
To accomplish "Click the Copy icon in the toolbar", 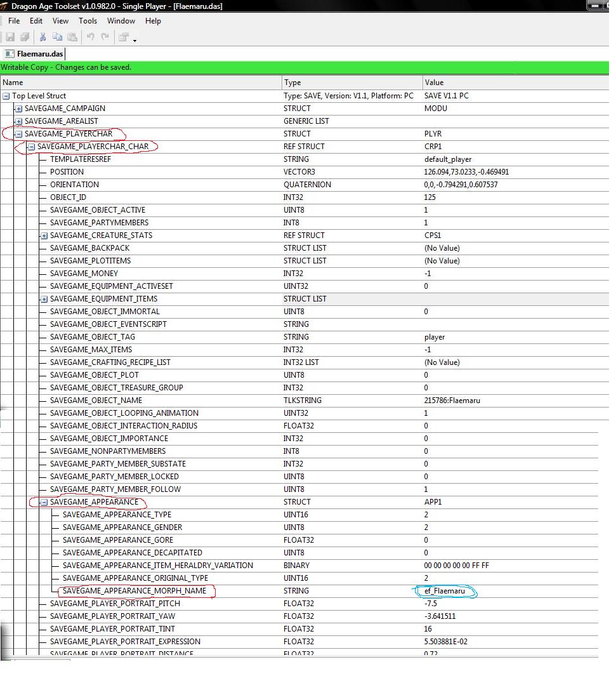I will [x=58, y=37].
